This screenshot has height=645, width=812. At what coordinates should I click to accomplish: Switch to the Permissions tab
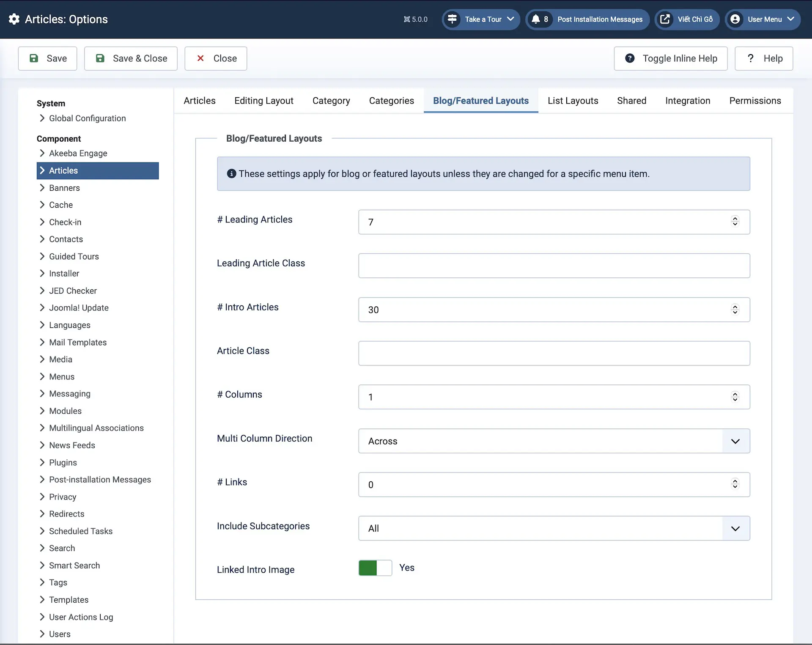755,101
